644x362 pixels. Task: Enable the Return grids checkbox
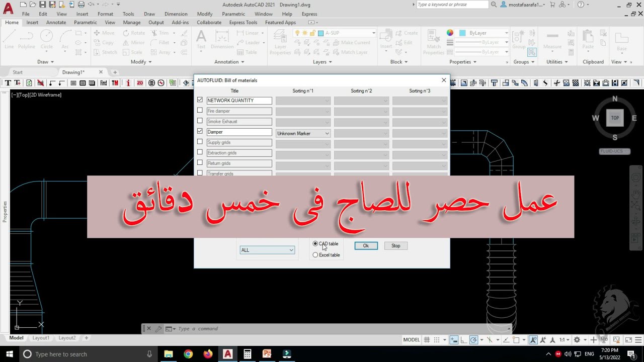(x=200, y=163)
